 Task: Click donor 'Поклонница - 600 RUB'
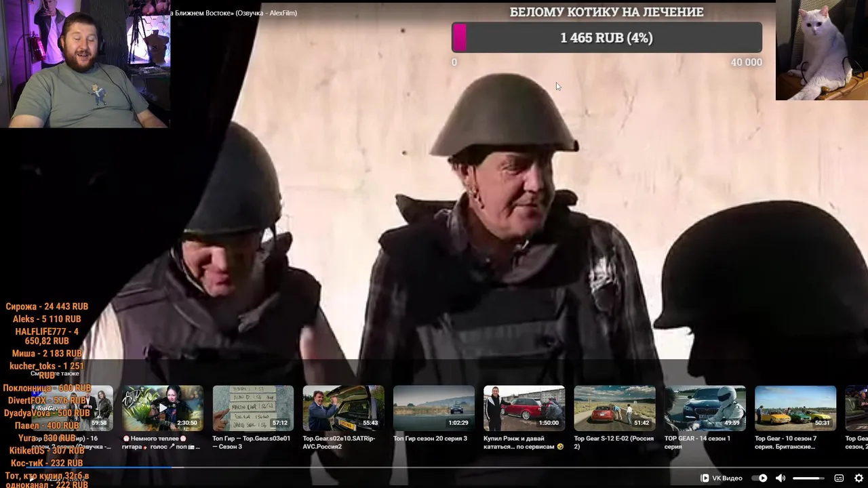pyautogui.click(x=47, y=388)
